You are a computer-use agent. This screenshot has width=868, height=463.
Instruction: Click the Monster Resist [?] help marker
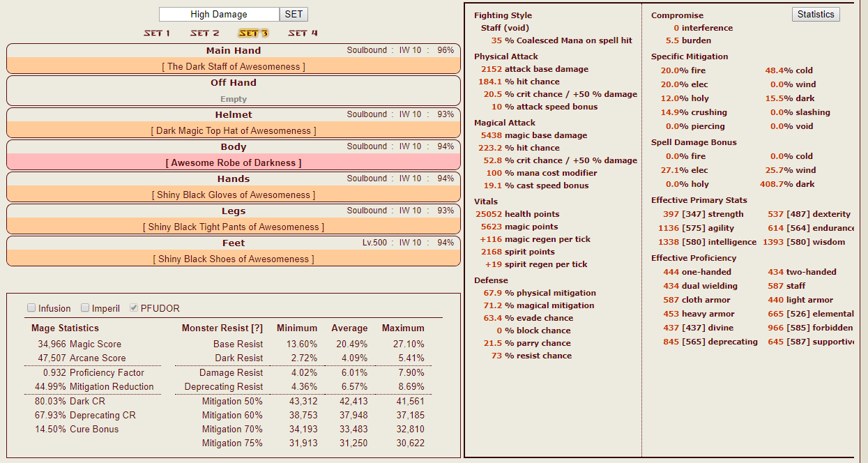(257, 328)
